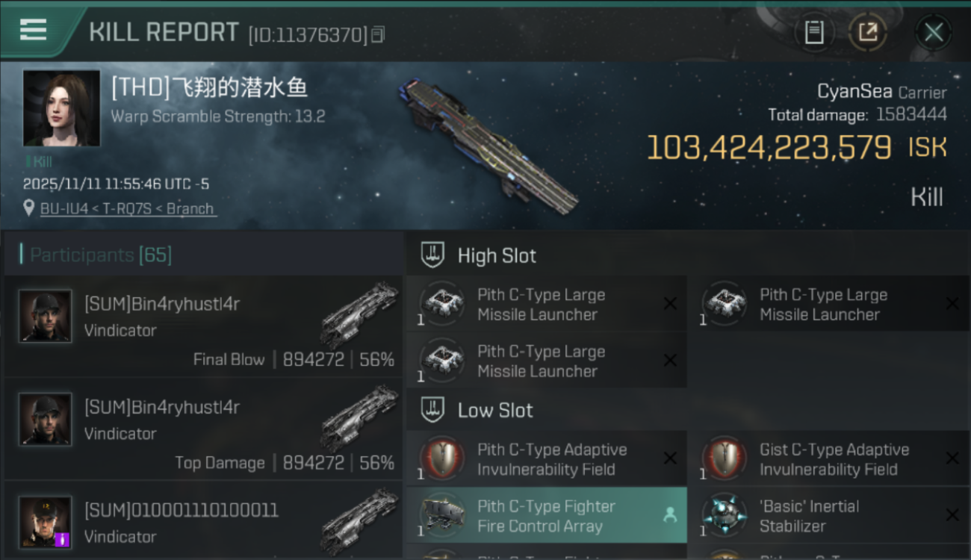
Task: Select Bin4ryhustl4r Top Damage entry
Action: (x=203, y=429)
